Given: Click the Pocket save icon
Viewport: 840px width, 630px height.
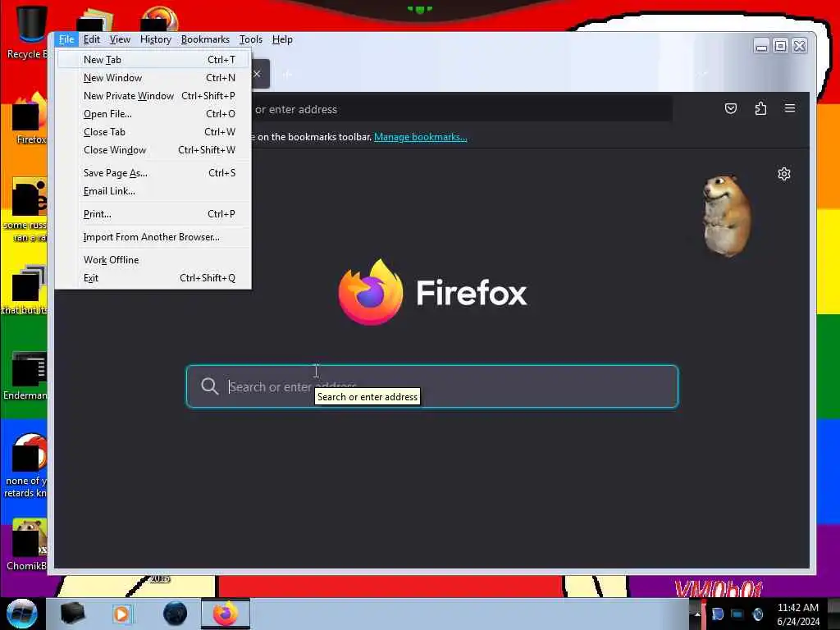Looking at the screenshot, I should (x=731, y=109).
